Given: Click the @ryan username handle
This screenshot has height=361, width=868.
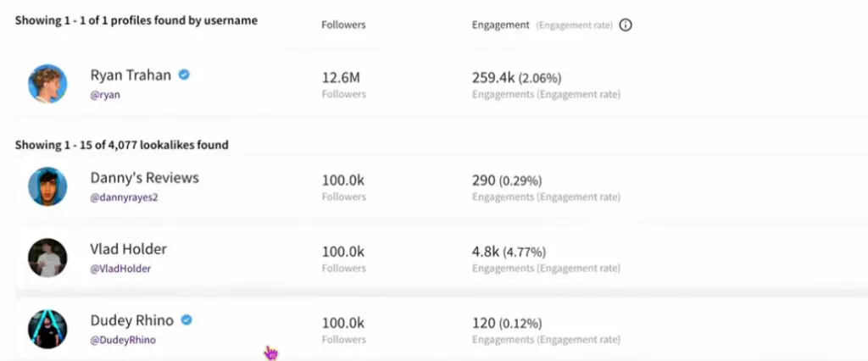Looking at the screenshot, I should pyautogui.click(x=105, y=95).
